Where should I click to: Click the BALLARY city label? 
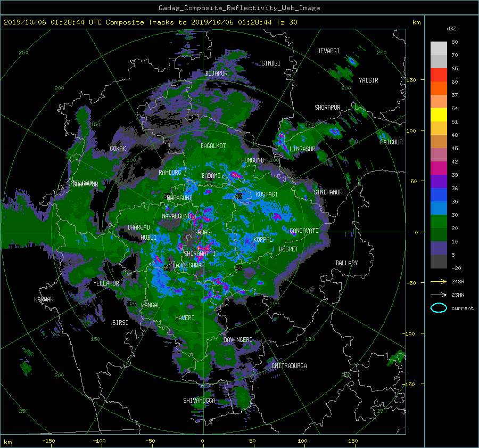point(346,263)
